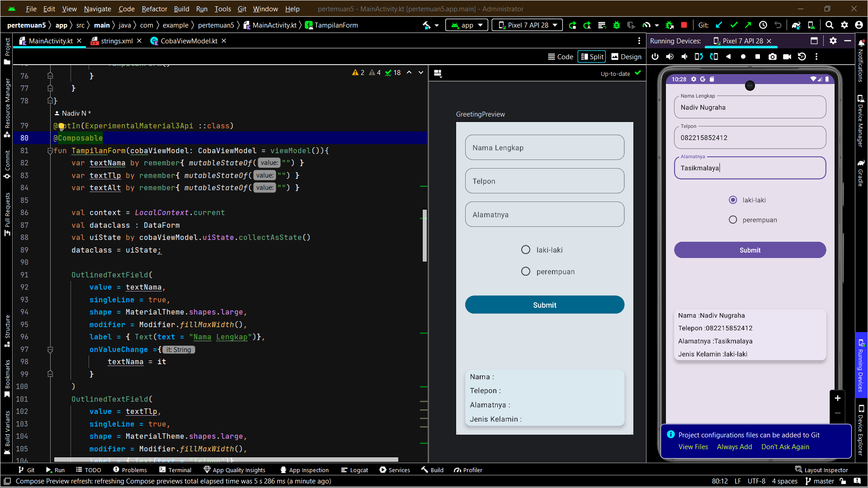Open the Refactor menu
Image resolution: width=868 pixels, height=488 pixels.
pyautogui.click(x=154, y=9)
